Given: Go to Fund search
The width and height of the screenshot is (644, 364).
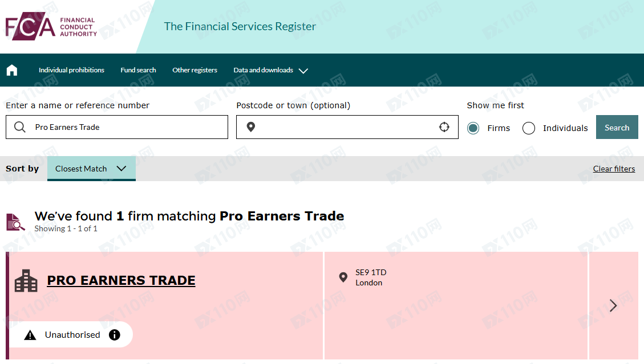Looking at the screenshot, I should coord(138,70).
